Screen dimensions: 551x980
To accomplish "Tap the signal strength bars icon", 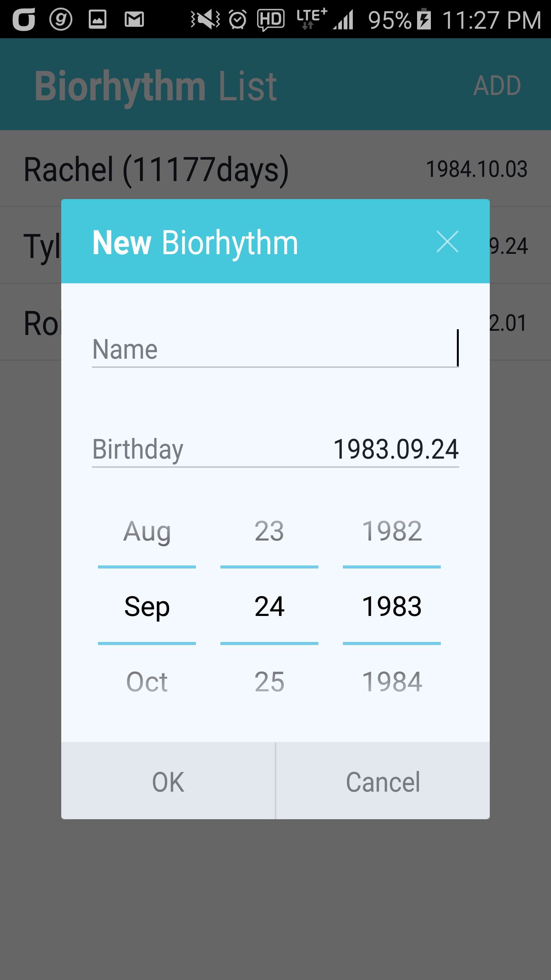I will coord(343,20).
